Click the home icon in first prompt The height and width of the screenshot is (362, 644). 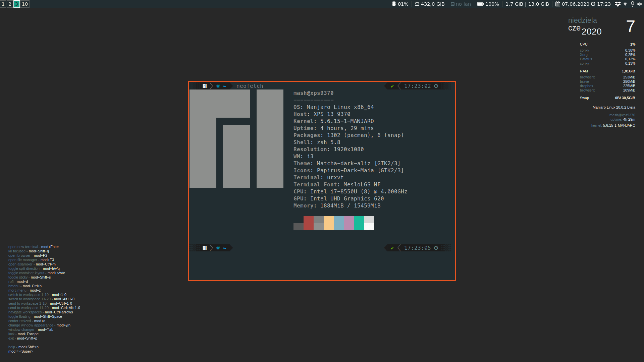click(218, 86)
